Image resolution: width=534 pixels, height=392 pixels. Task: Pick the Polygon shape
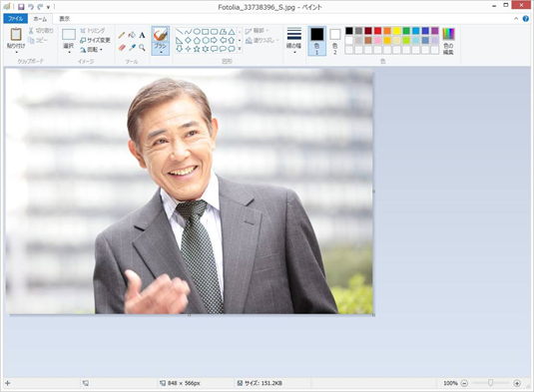click(x=223, y=32)
